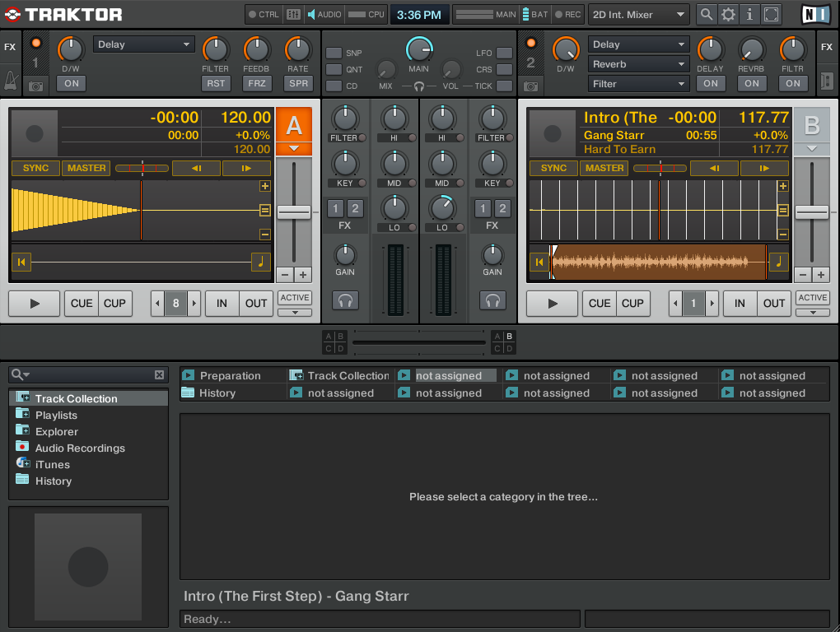Click the CUE button on Deck B
Image resolution: width=840 pixels, height=632 pixels.
click(600, 303)
